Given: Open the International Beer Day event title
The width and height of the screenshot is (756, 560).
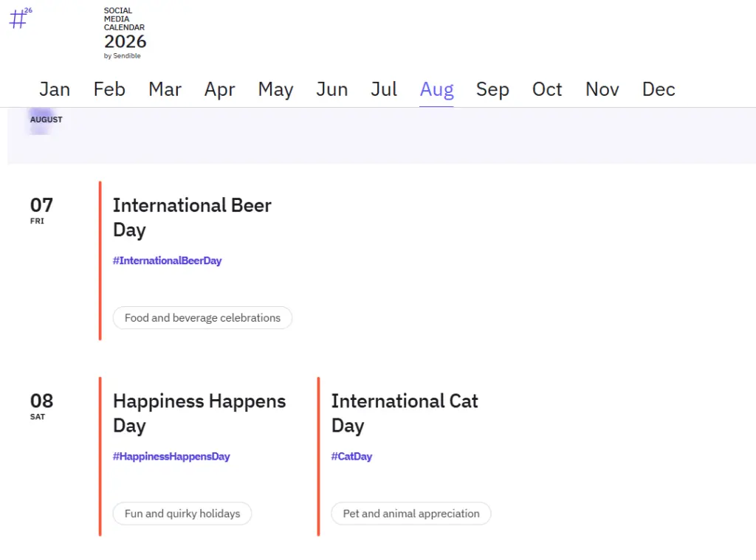Looking at the screenshot, I should tap(192, 218).
